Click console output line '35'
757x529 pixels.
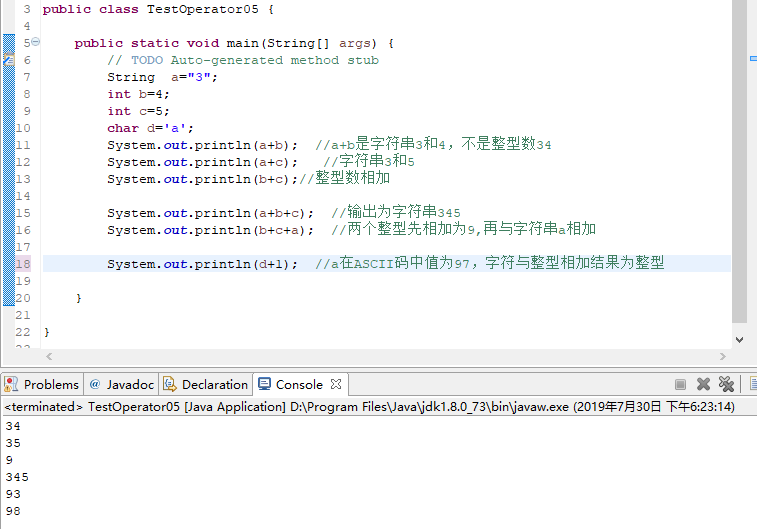[13, 443]
